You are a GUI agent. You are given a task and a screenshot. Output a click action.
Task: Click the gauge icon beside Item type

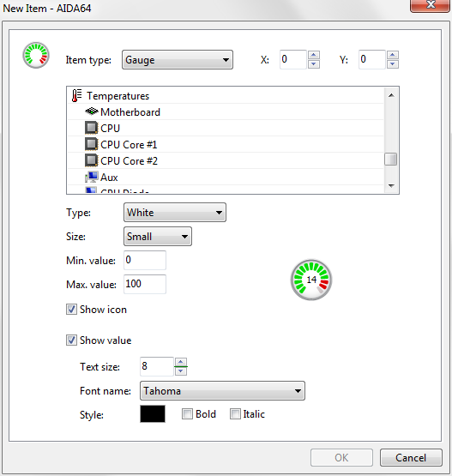click(36, 55)
